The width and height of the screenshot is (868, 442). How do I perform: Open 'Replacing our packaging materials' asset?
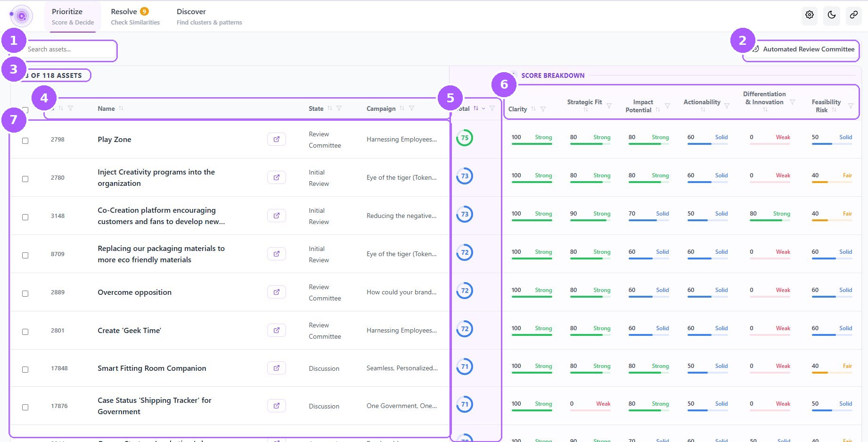(x=161, y=254)
